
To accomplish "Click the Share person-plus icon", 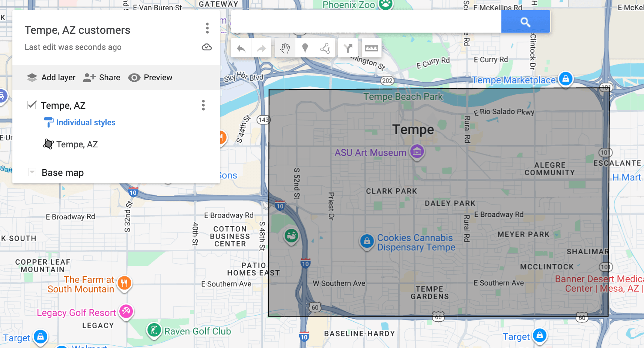I will click(89, 78).
